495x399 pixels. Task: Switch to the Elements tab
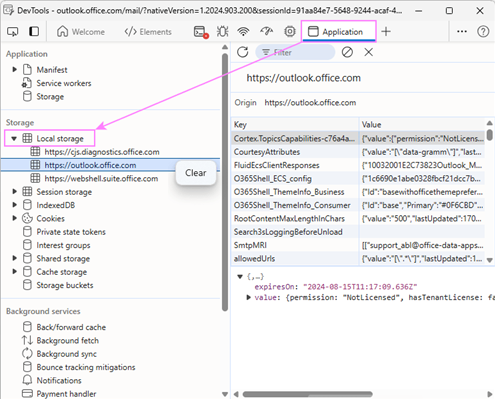coord(148,32)
